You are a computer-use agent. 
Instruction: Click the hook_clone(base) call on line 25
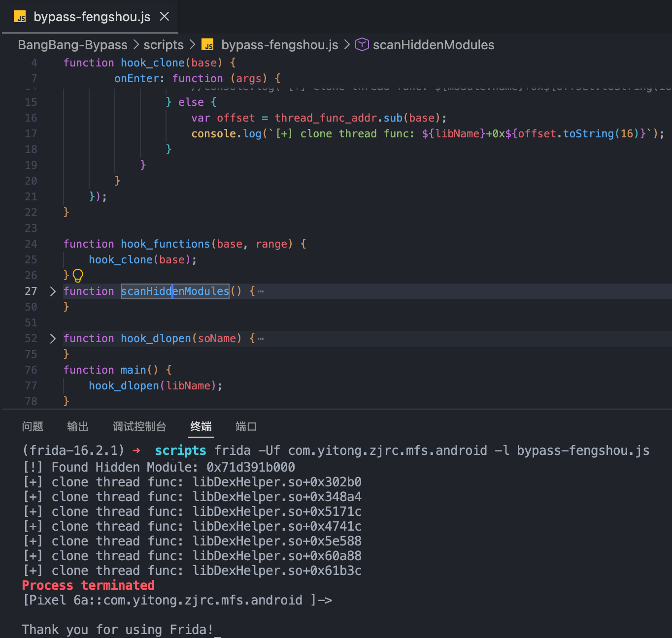point(143,260)
